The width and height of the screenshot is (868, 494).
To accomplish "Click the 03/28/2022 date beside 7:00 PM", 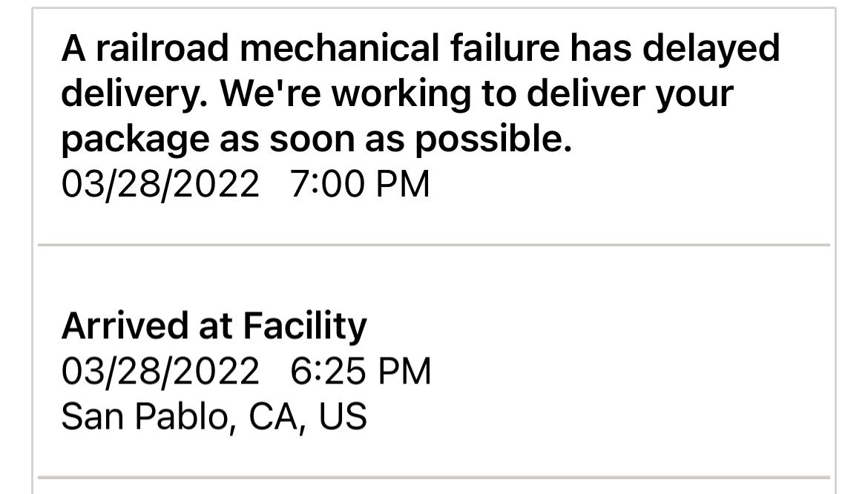I will [x=160, y=184].
